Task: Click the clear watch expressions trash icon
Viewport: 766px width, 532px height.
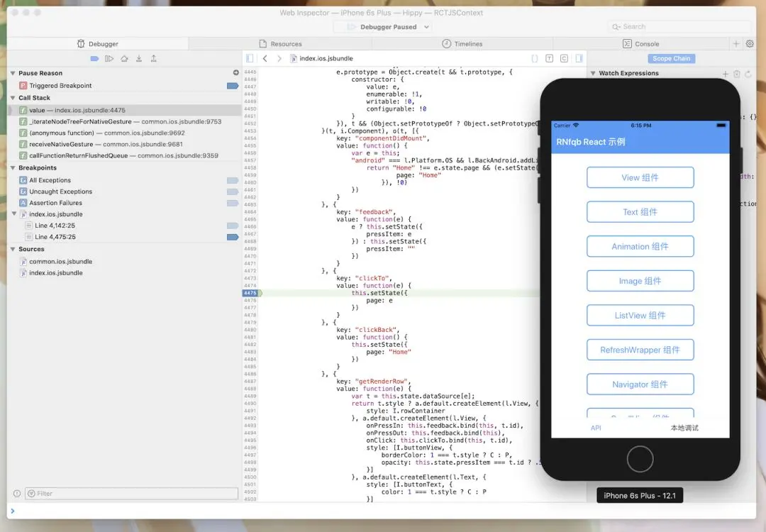Action: (x=737, y=74)
